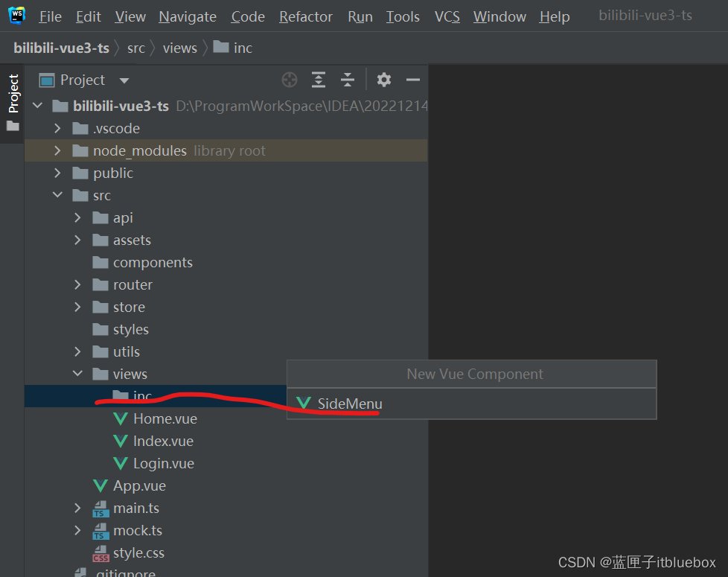Click inc label in the breadcrumb path

tap(243, 48)
